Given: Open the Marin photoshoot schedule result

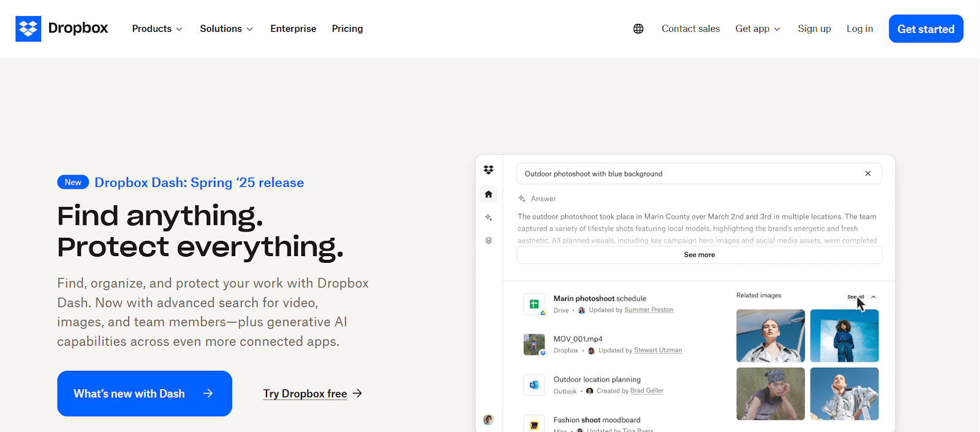Looking at the screenshot, I should tap(600, 298).
